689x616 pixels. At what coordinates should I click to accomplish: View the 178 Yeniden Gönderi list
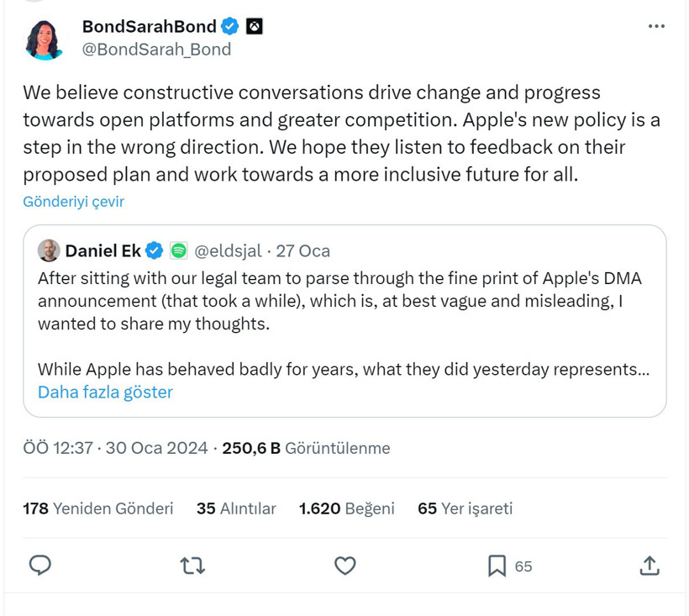coord(97,508)
